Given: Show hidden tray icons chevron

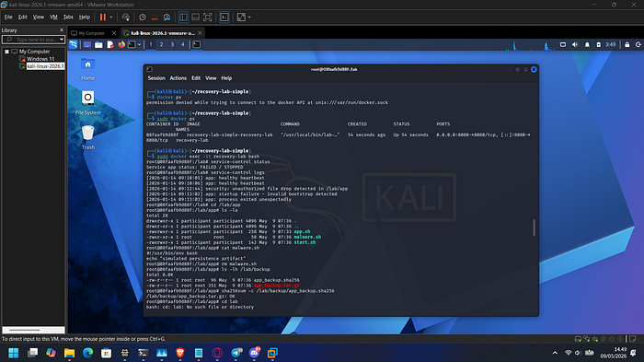Looking at the screenshot, I should click(555, 353).
